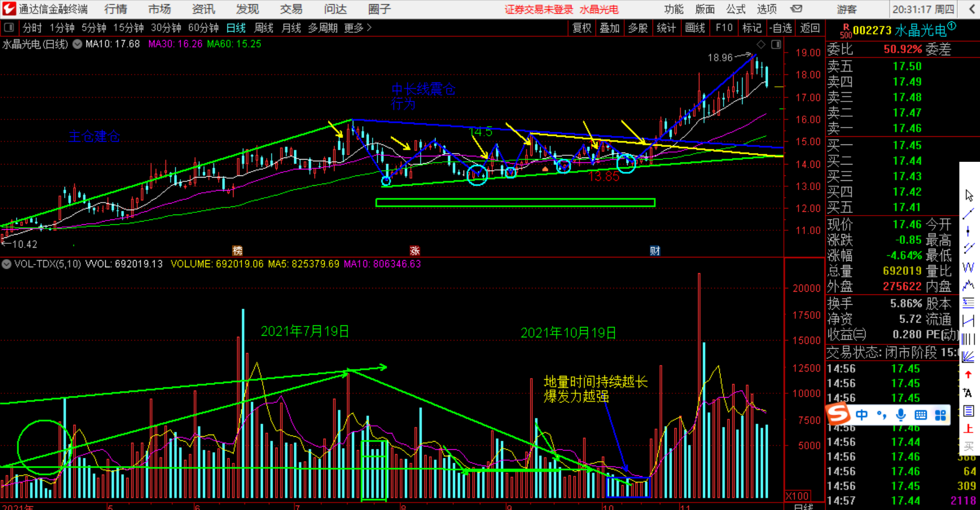Open indicator dropdown beside 水晶光电(日线)

[x=78, y=44]
